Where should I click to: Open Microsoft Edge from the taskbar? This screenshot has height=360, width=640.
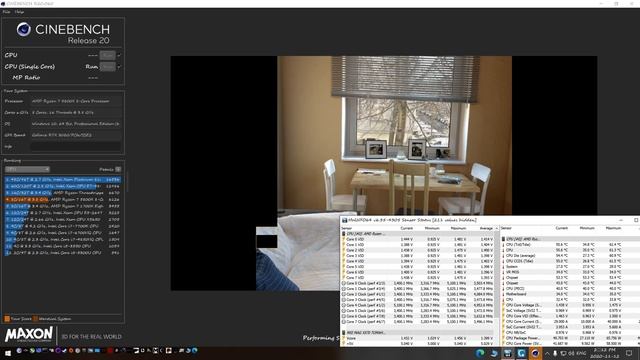[x=480, y=353]
